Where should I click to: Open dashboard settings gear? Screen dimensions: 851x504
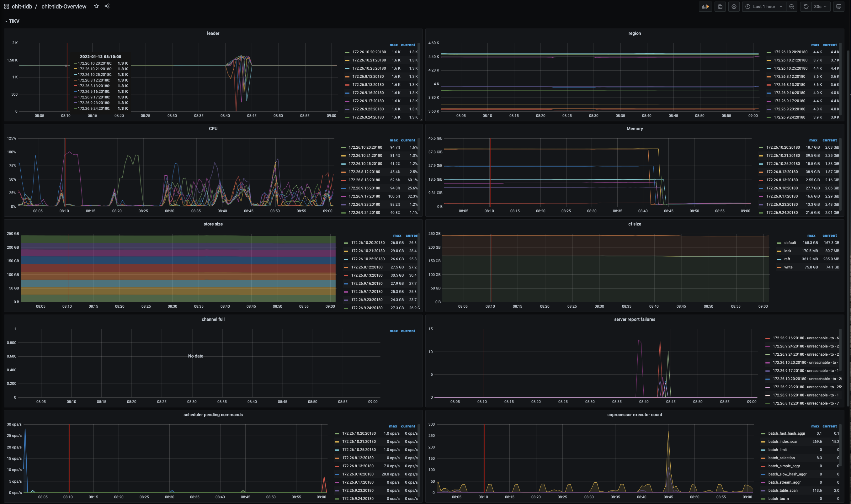[x=734, y=7]
